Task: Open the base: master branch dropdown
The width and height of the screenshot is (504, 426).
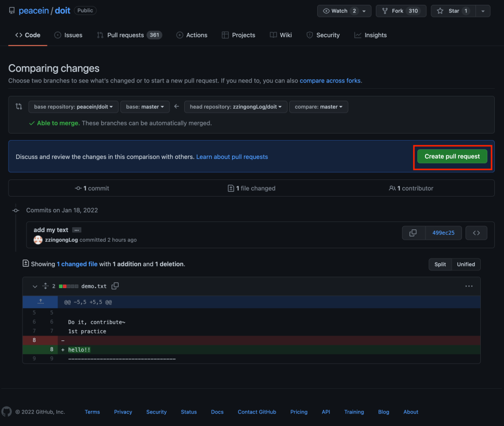Action: [145, 107]
